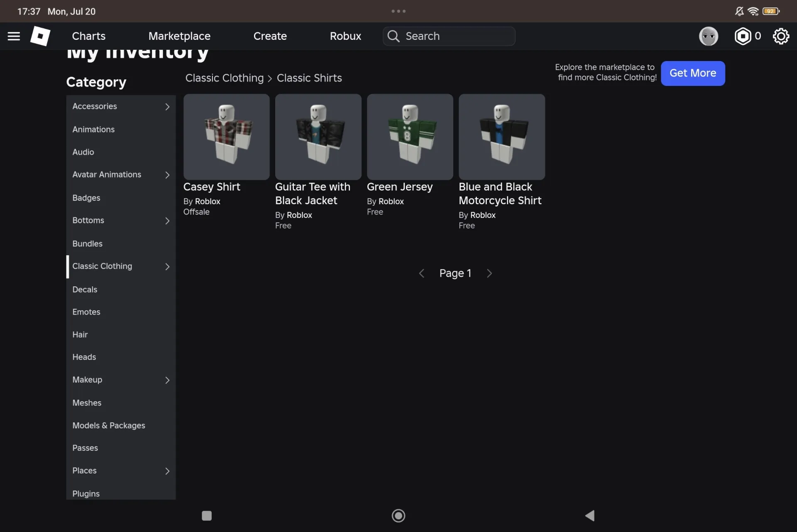Open the Green Jersey title link
The width and height of the screenshot is (797, 532).
click(400, 187)
